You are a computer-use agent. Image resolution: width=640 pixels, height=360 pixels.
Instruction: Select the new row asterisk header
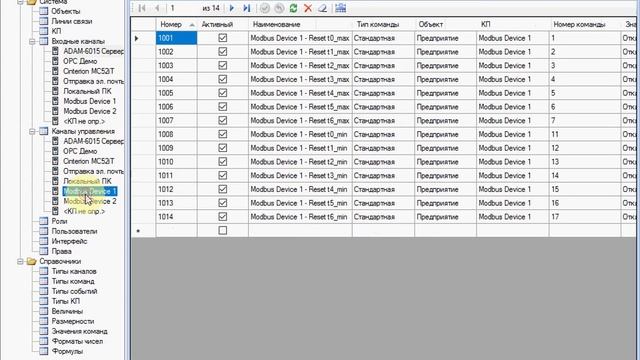click(143, 231)
